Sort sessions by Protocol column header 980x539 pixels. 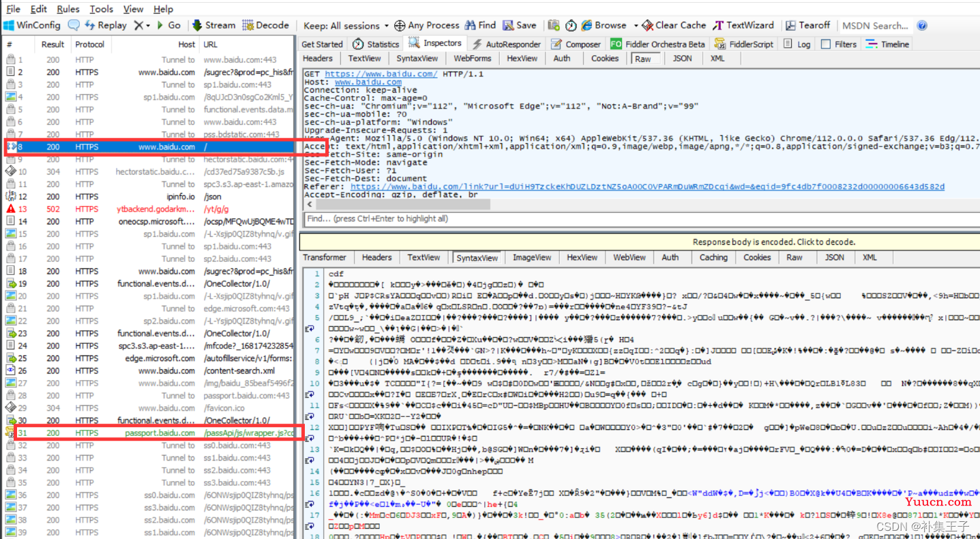click(89, 44)
